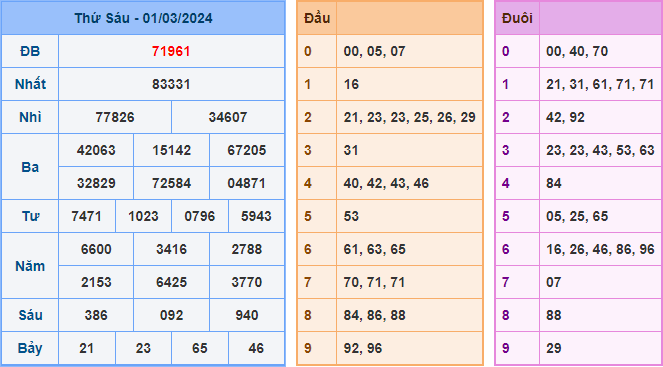Viewport: 663px width, 367px height.
Task: Select Đầu cell 00, 05, 07
Action: (409, 51)
